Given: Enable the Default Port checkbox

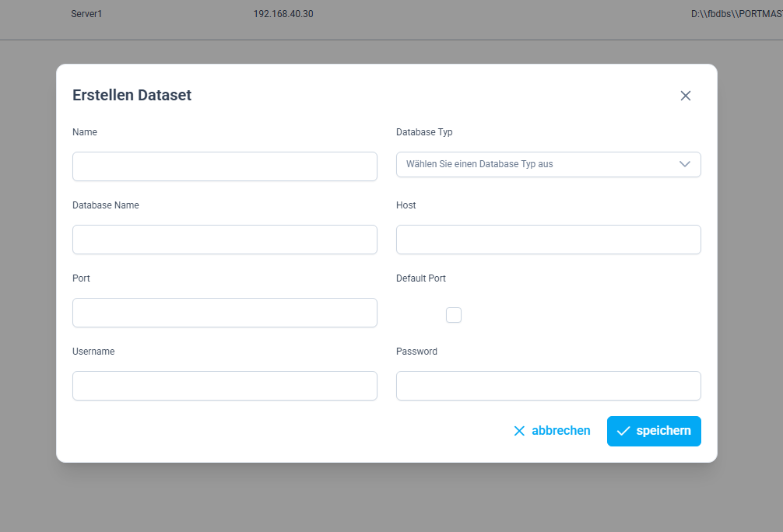Looking at the screenshot, I should pos(454,315).
